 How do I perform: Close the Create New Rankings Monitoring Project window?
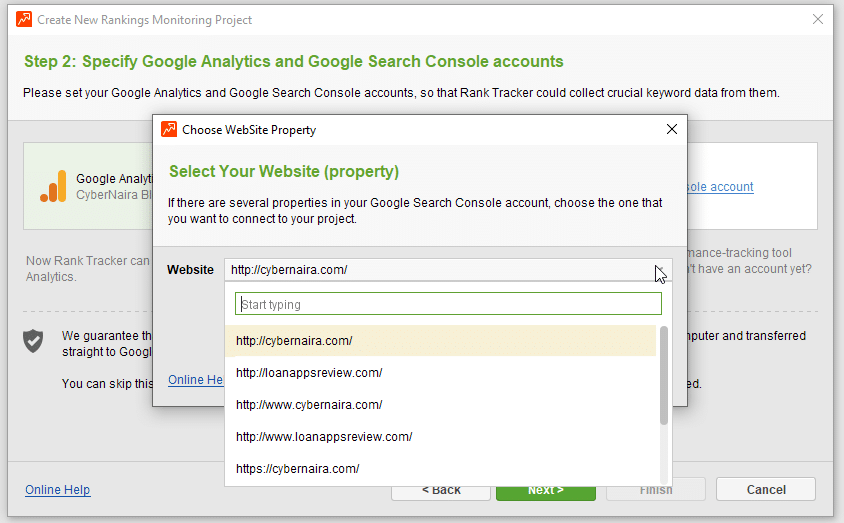(818, 19)
